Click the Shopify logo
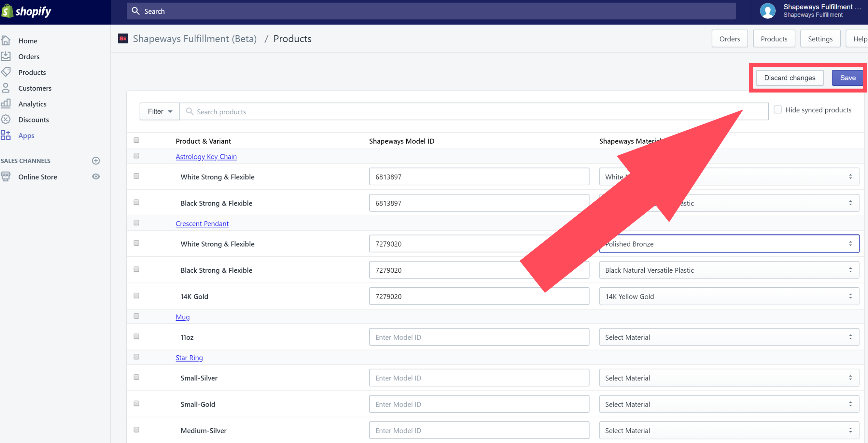Viewport: 868px width, 443px height. tap(26, 11)
